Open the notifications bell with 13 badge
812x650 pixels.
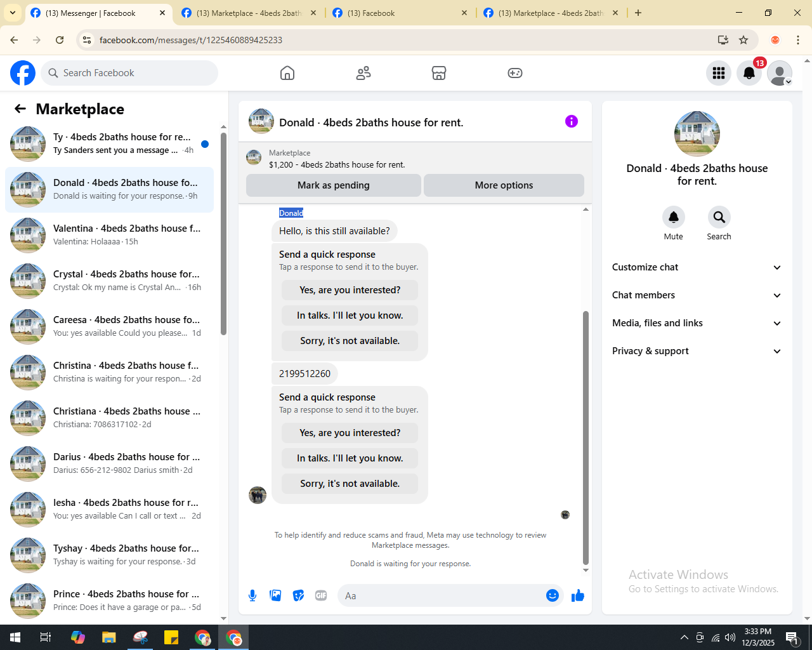point(749,73)
